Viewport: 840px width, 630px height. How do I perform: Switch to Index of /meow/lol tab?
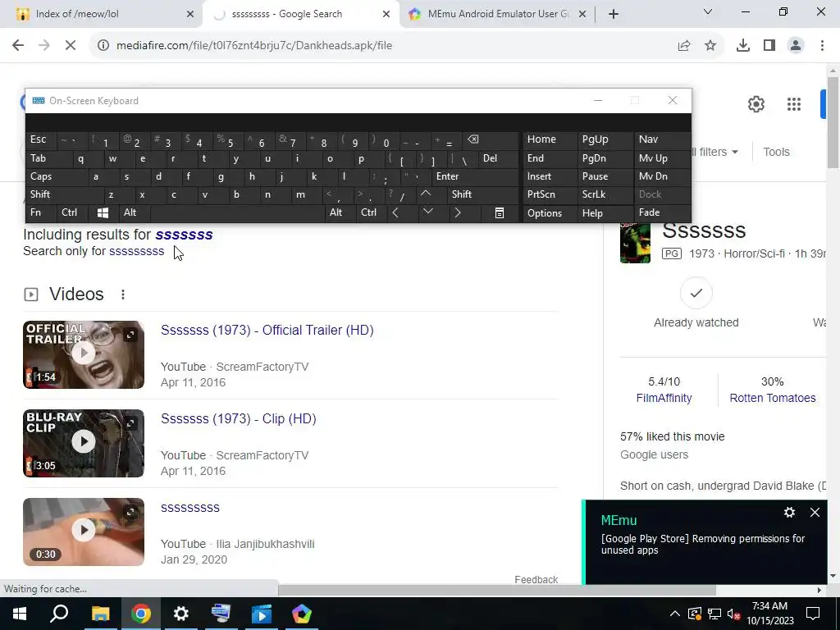click(x=100, y=14)
